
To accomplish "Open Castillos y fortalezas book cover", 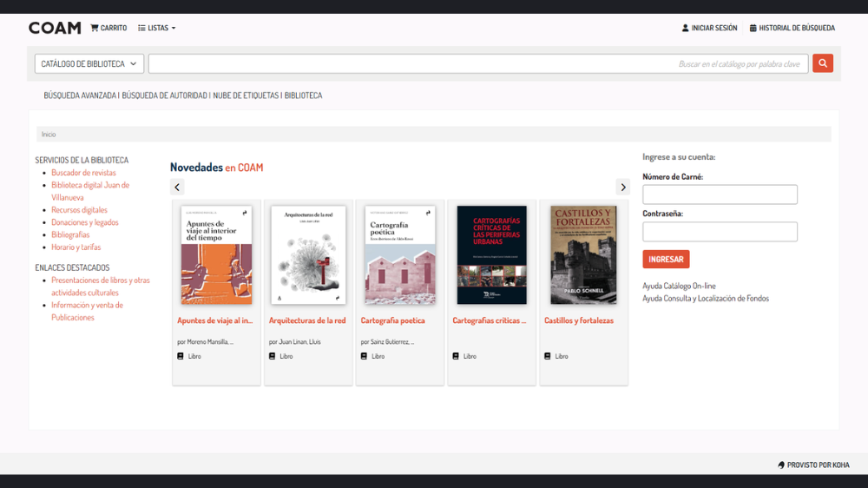I will (x=583, y=255).
